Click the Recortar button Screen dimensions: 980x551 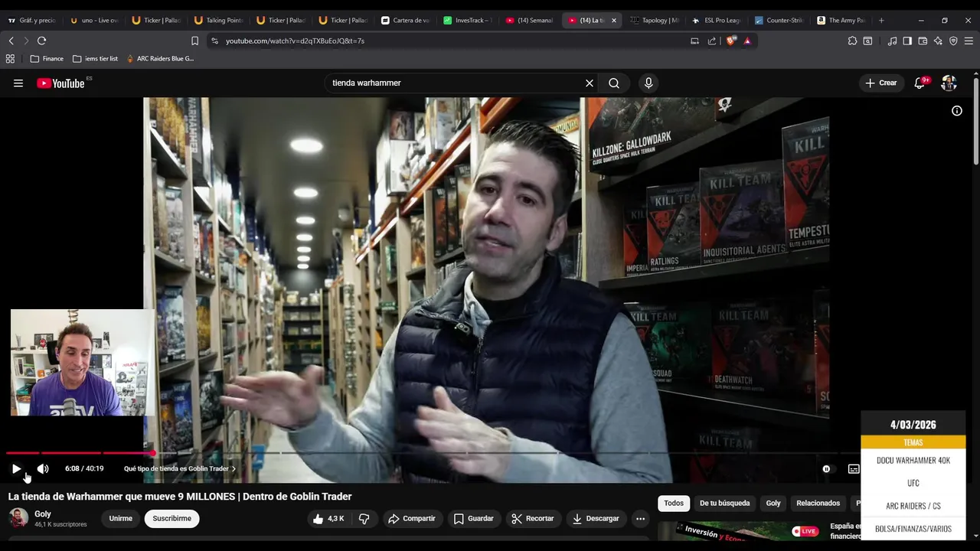coord(532,518)
